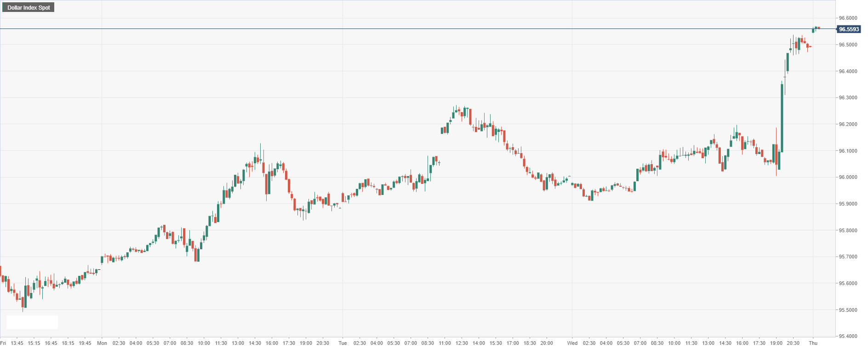This screenshot has height=349, width=868.
Task: Select the 95.8000 price axis label
Action: pos(848,230)
